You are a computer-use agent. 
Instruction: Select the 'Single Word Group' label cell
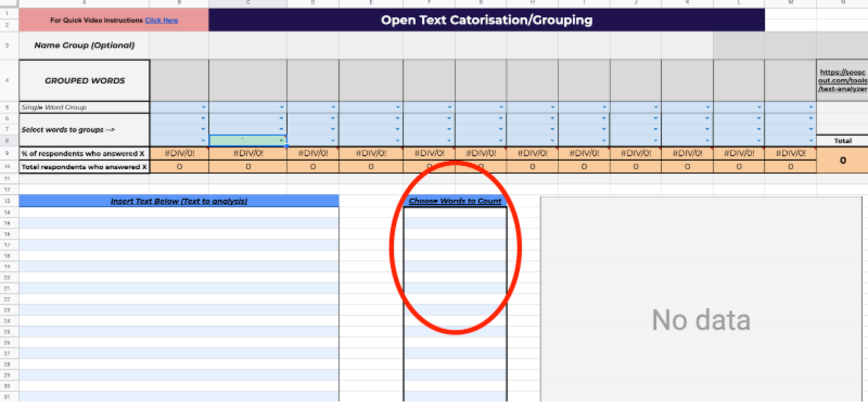pos(84,107)
